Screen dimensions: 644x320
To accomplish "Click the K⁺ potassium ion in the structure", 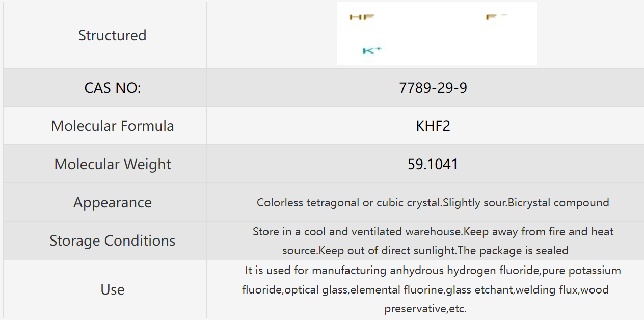I will pos(372,50).
